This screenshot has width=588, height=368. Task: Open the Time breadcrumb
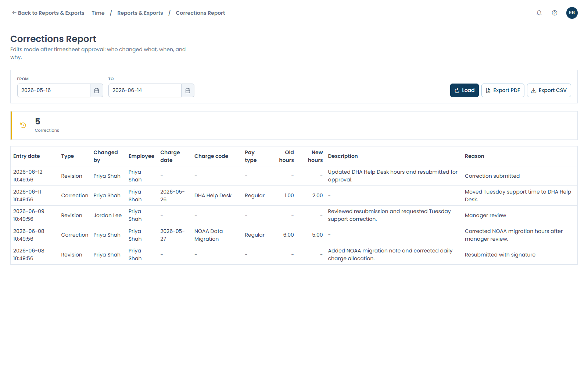[x=98, y=13]
